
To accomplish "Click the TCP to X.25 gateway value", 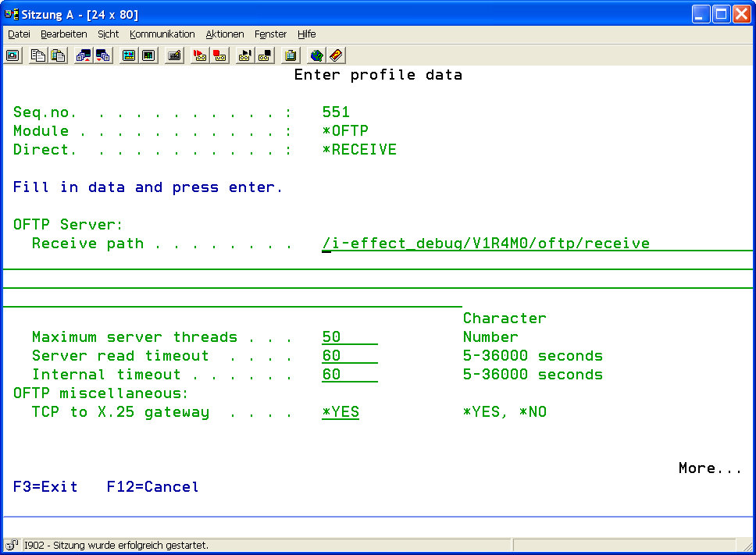I will coord(341,412).
